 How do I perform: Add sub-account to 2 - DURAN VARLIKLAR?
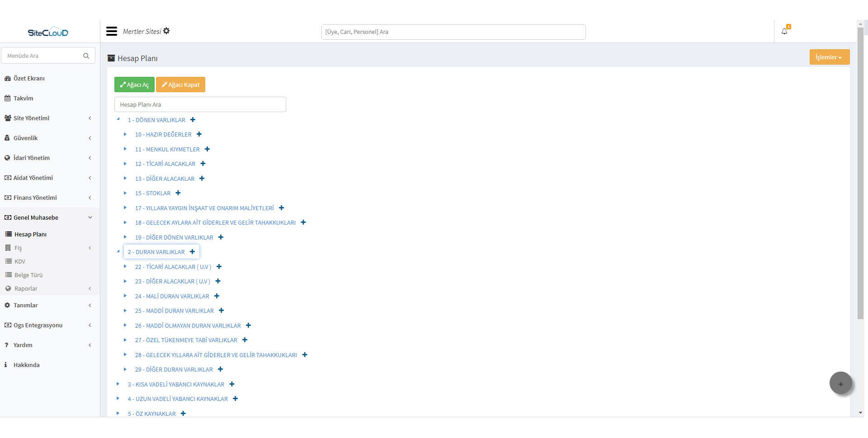193,251
